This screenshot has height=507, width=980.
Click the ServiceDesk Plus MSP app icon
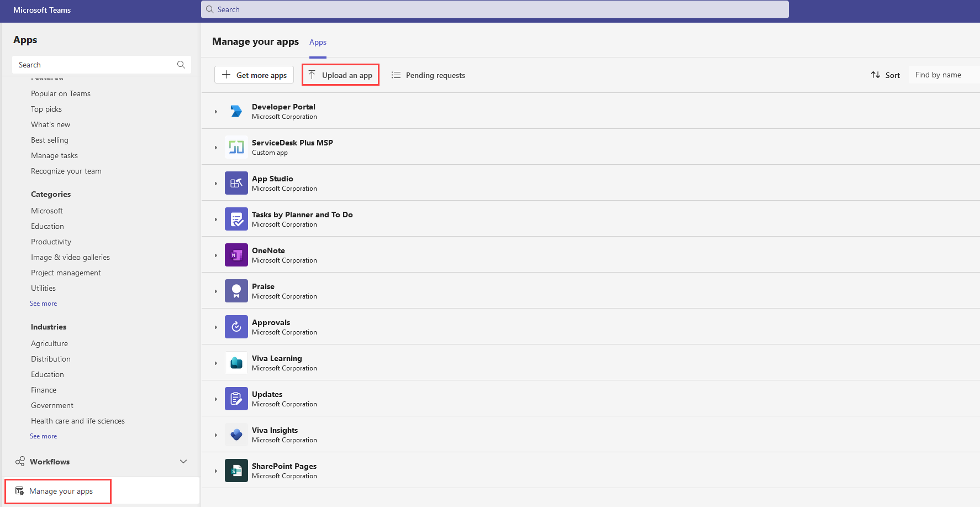[x=236, y=147]
